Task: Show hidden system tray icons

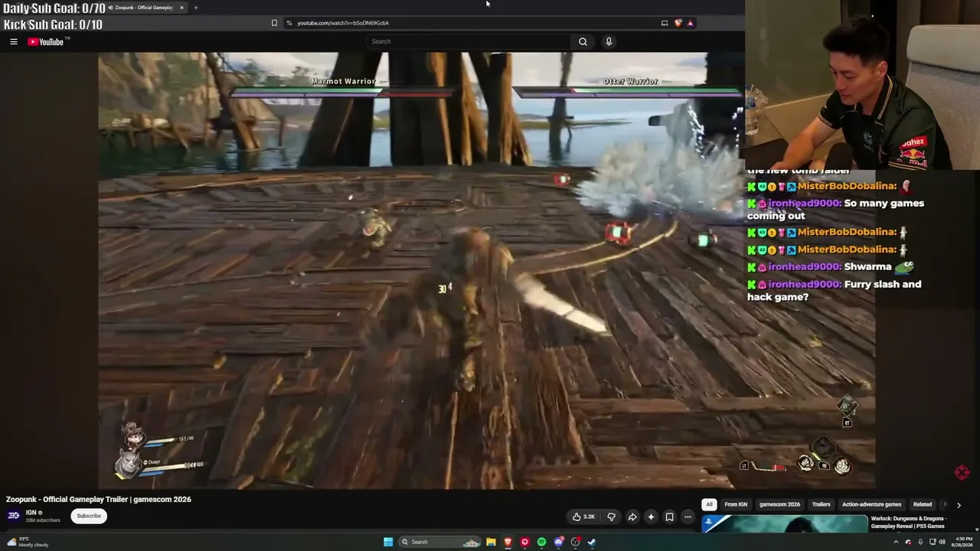Action: coord(896,542)
